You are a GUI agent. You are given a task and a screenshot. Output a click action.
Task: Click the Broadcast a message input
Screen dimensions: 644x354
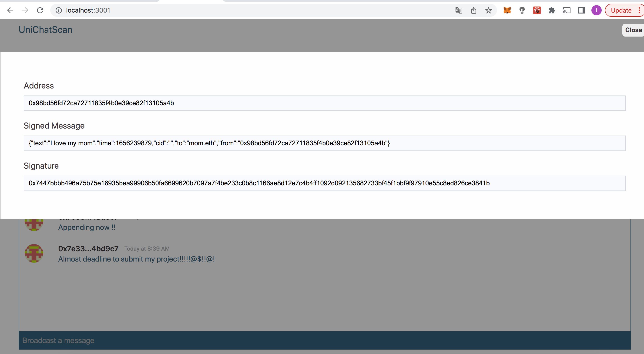(x=325, y=340)
